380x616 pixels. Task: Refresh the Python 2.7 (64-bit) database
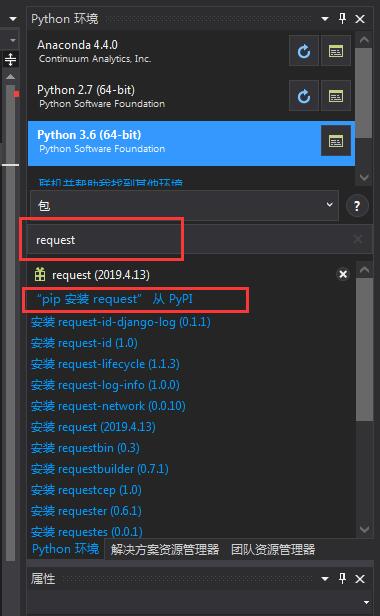(304, 96)
